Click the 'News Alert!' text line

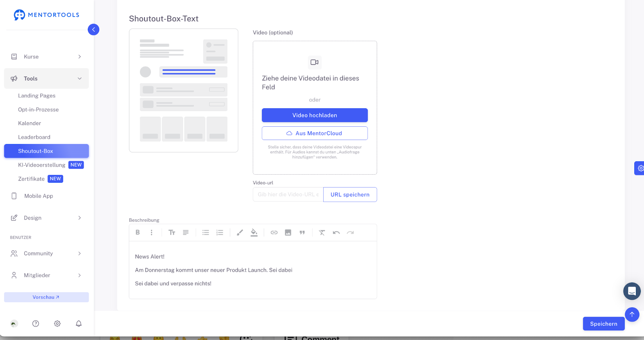[x=150, y=257]
